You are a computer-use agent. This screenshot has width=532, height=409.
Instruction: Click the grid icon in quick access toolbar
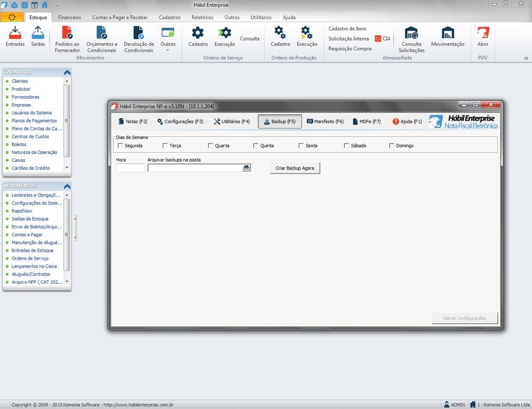tap(25, 5)
